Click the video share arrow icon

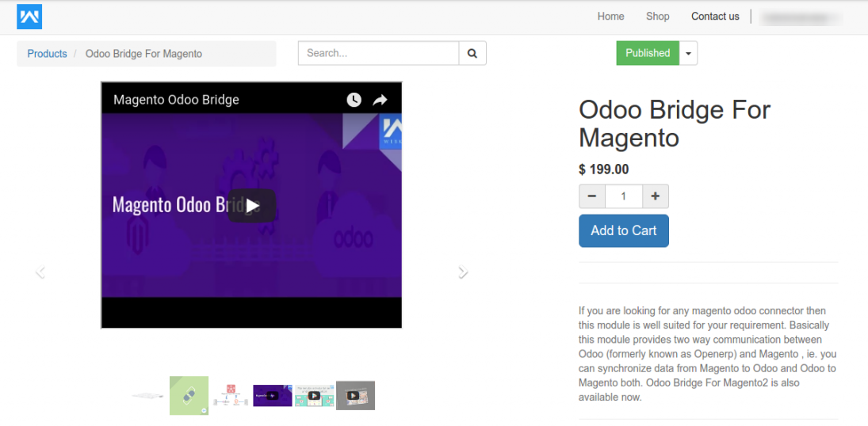[x=380, y=100]
